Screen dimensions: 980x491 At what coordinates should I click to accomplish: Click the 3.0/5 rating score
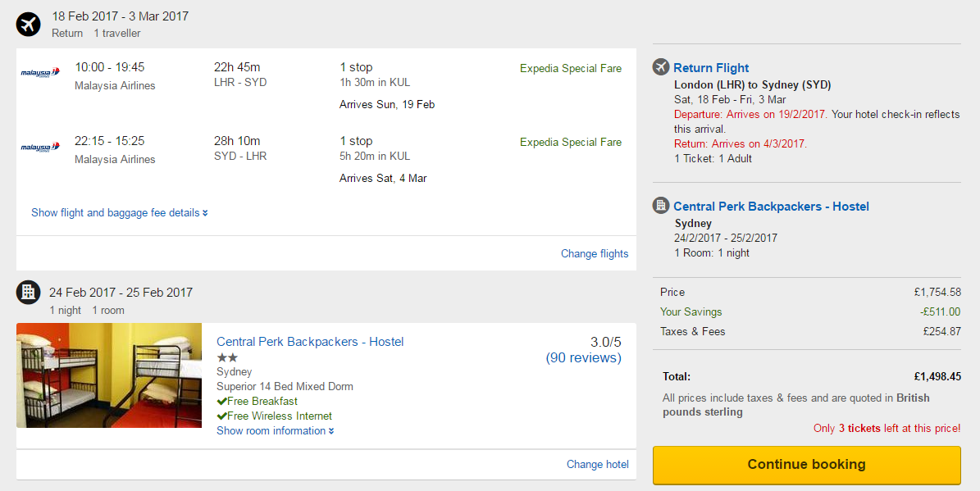click(605, 342)
